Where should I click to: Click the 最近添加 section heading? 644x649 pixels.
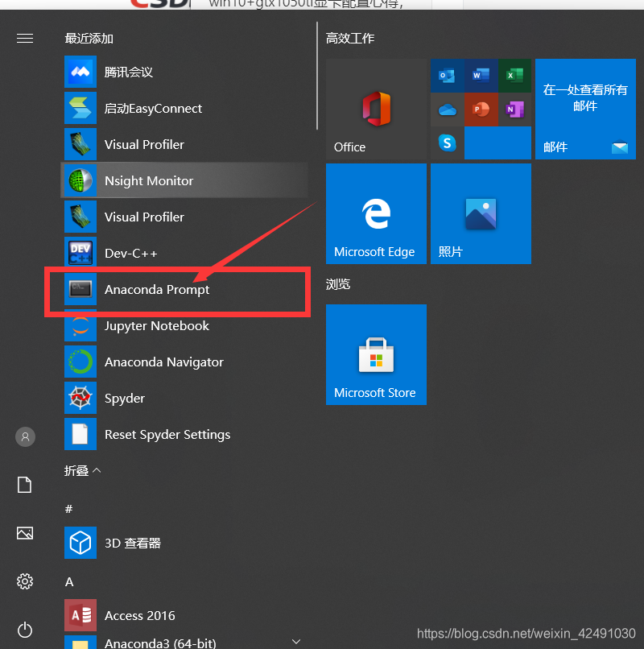(89, 39)
